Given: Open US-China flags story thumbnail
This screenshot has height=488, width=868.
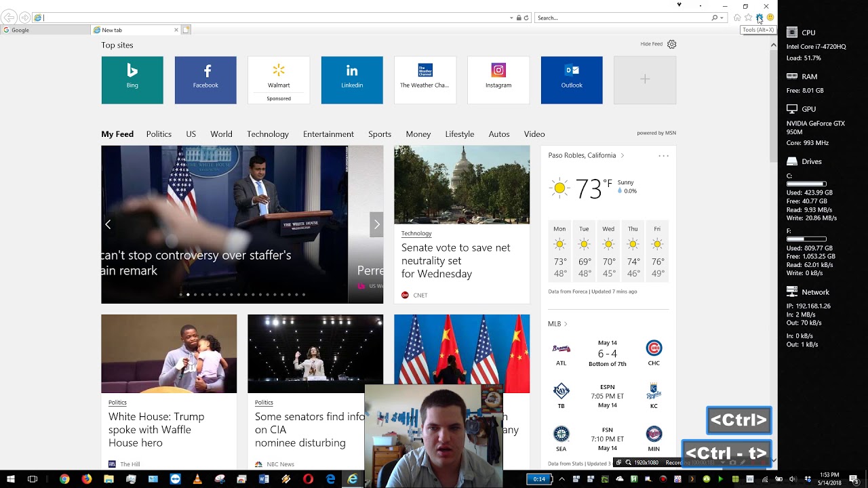Looking at the screenshot, I should tap(462, 354).
